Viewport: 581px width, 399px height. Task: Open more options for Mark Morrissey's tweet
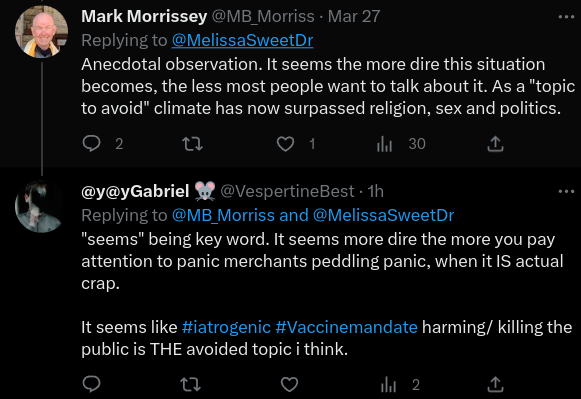(x=566, y=17)
